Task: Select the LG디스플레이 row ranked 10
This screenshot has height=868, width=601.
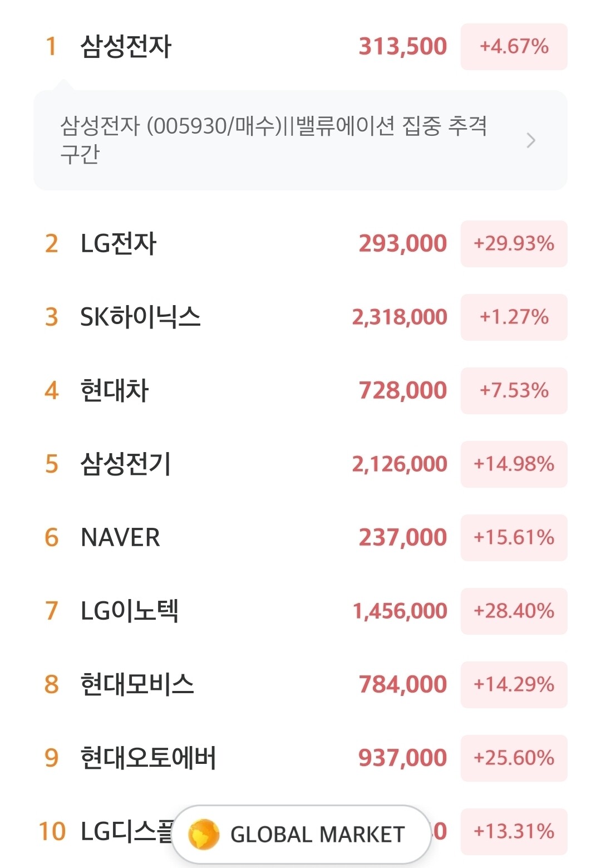Action: coord(300,832)
